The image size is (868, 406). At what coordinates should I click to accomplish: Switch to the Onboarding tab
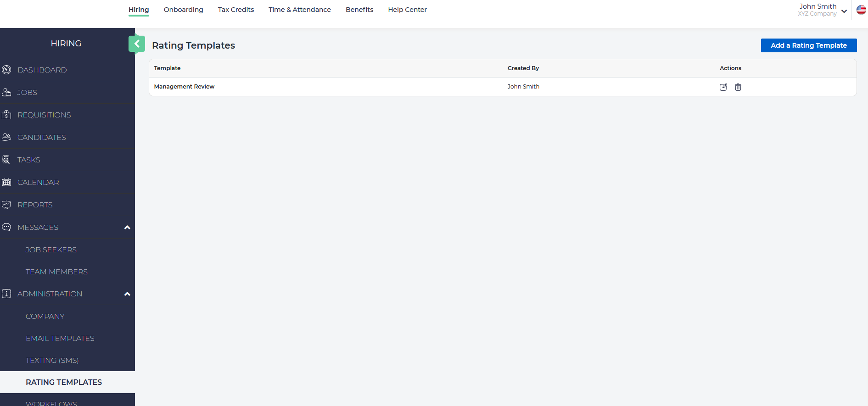[x=183, y=10]
